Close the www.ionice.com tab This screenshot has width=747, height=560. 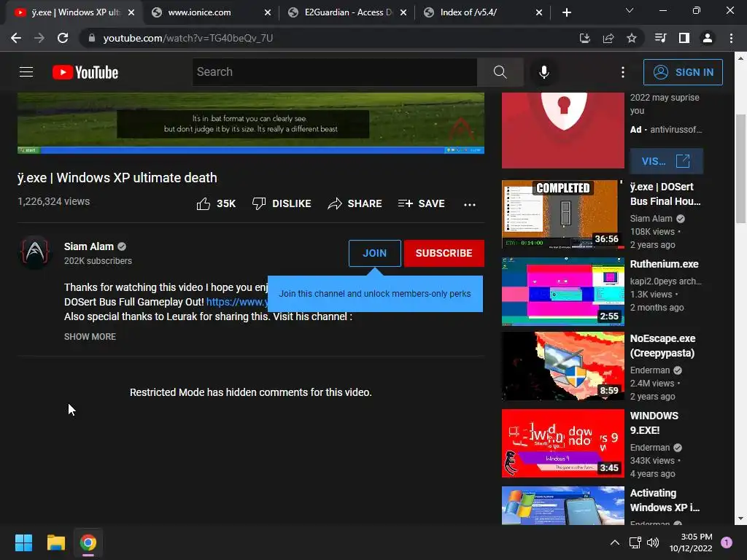[268, 13]
